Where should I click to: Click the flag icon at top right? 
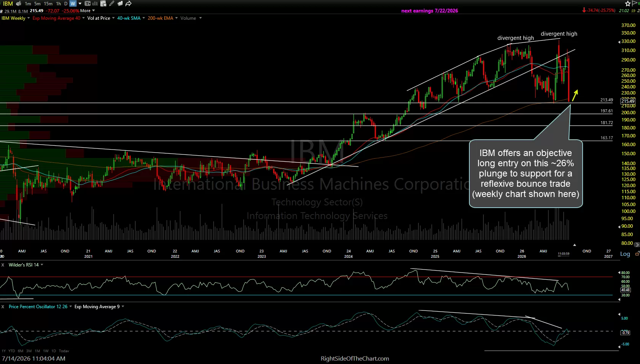(635, 3)
